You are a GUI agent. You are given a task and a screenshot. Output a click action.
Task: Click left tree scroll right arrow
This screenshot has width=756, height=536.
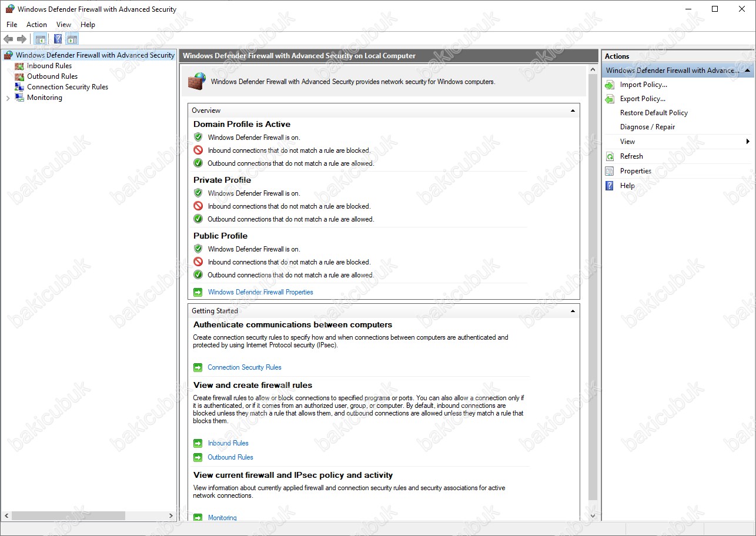pos(171,515)
